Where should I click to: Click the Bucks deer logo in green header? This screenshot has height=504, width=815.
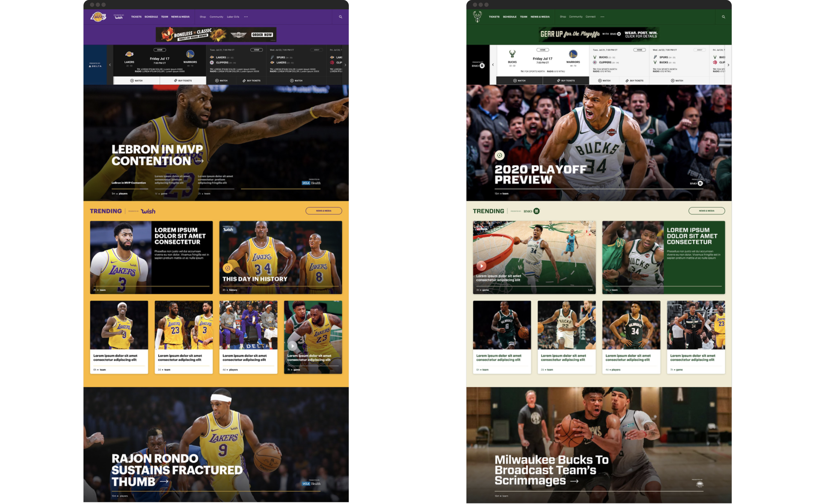tap(477, 17)
